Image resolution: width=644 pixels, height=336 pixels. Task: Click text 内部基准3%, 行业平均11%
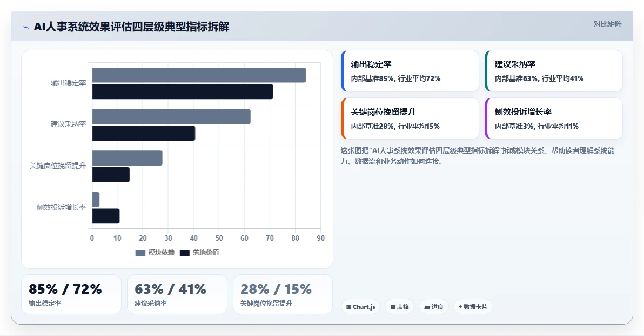click(x=536, y=126)
